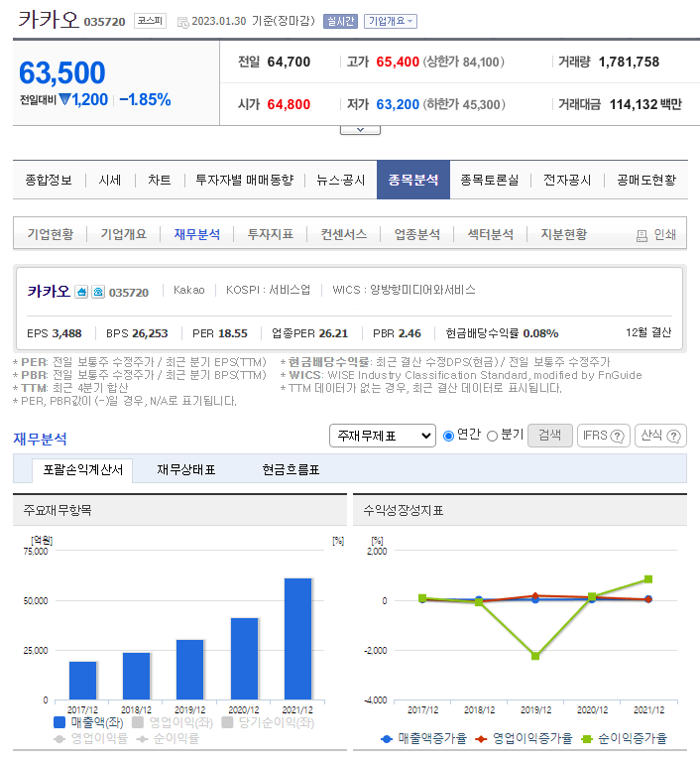
Task: Go to 업종분석 sub-menu
Action: click(417, 234)
